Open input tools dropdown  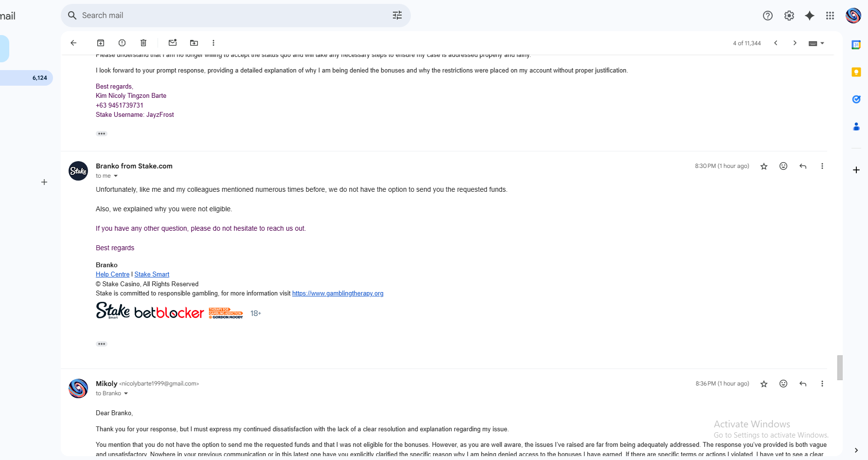[x=816, y=43]
